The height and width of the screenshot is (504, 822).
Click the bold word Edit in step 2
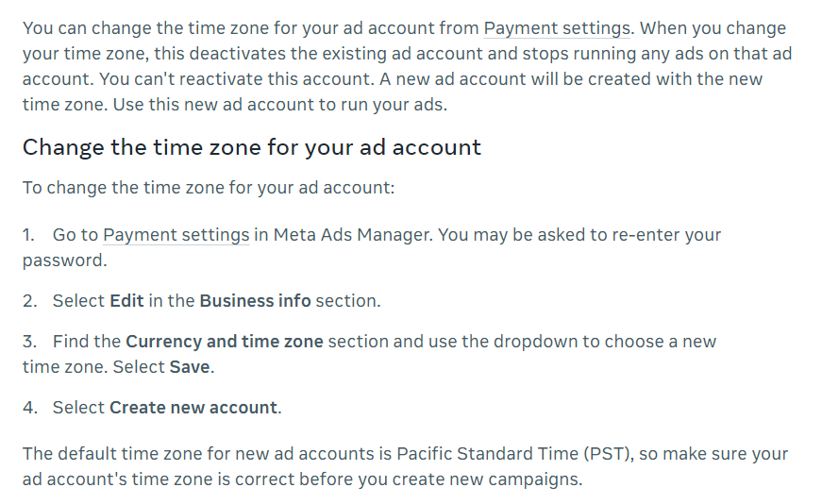[x=126, y=301]
